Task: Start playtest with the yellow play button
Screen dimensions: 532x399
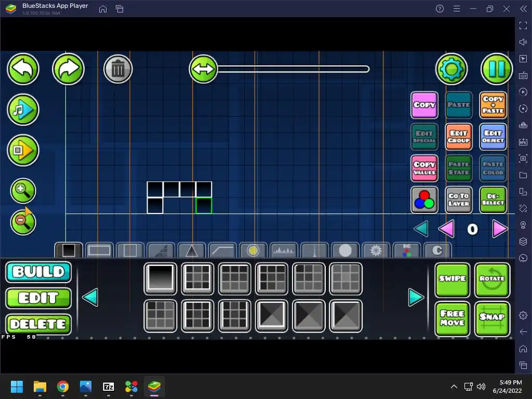Action: click(x=23, y=150)
